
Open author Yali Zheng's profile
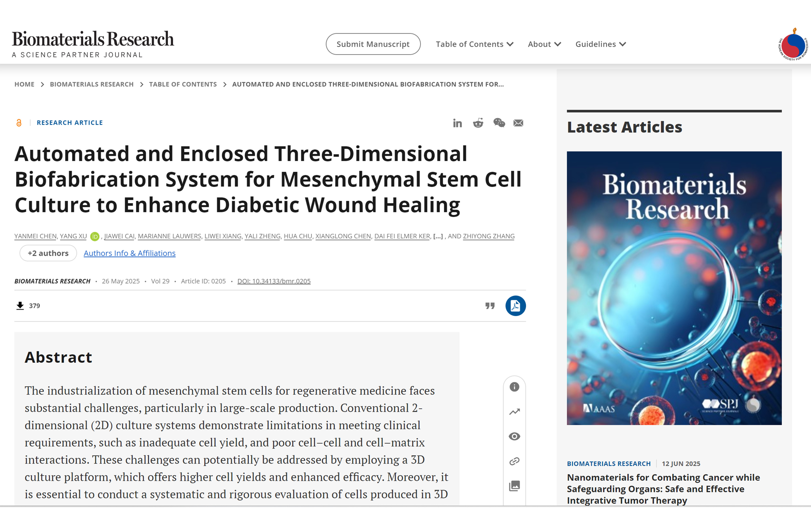pyautogui.click(x=262, y=236)
